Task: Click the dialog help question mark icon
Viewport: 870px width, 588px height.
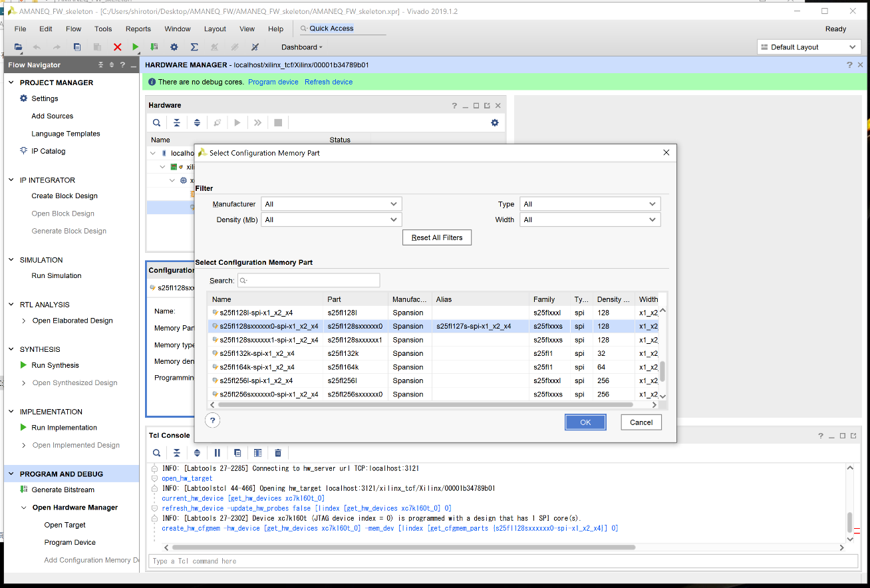Action: (213, 420)
